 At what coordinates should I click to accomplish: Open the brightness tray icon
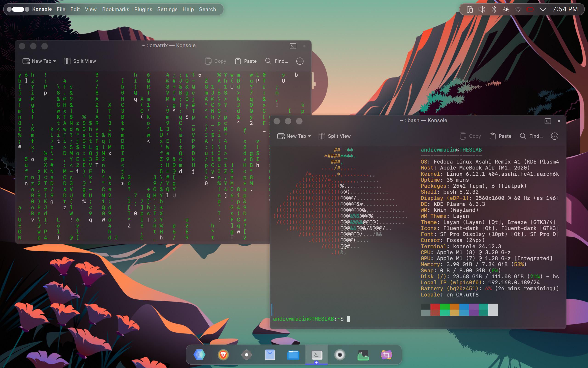[x=506, y=9]
